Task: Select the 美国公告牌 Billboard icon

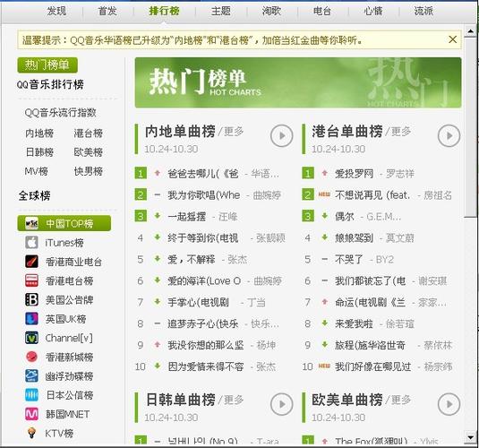Action: pyautogui.click(x=31, y=299)
